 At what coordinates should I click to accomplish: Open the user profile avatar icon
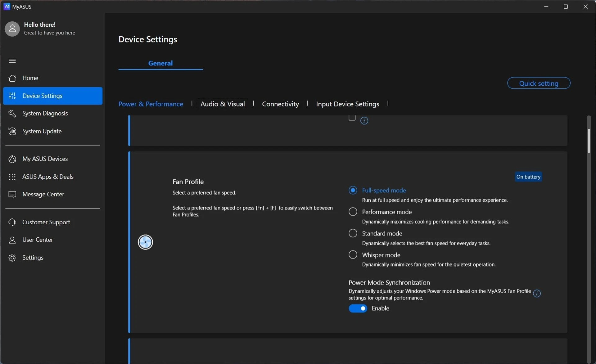(x=12, y=29)
